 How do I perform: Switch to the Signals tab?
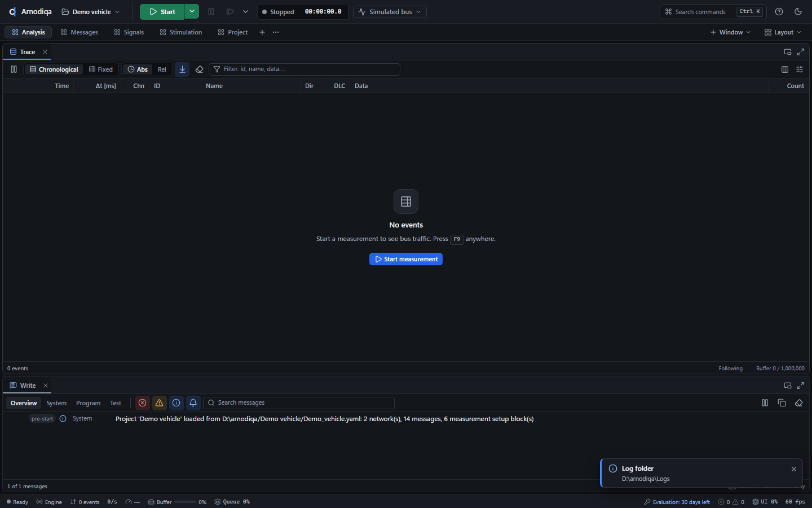129,32
